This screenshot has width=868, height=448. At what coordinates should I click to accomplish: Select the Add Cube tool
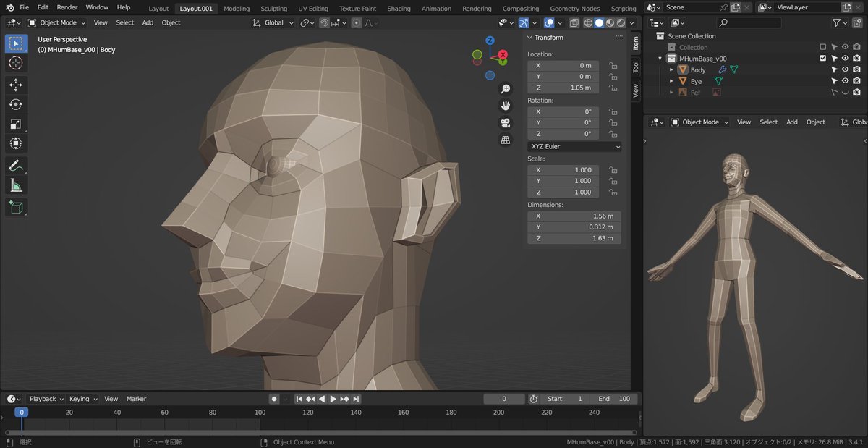tap(16, 208)
